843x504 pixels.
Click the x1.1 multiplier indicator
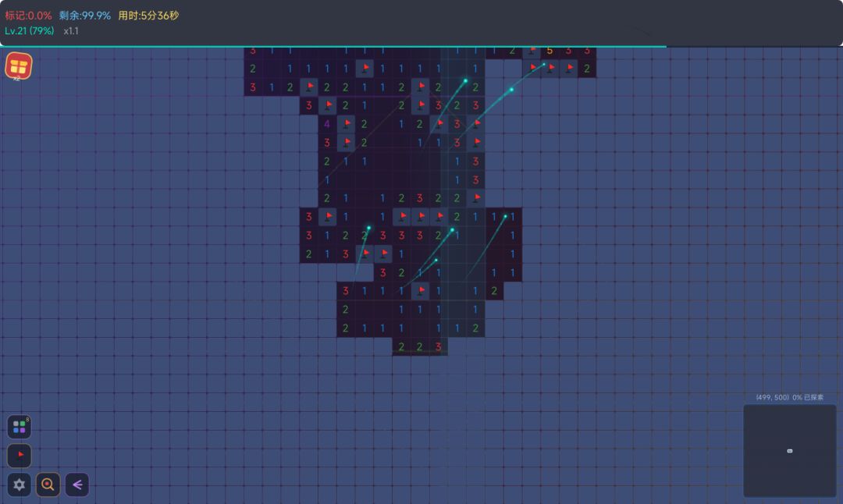click(x=71, y=31)
